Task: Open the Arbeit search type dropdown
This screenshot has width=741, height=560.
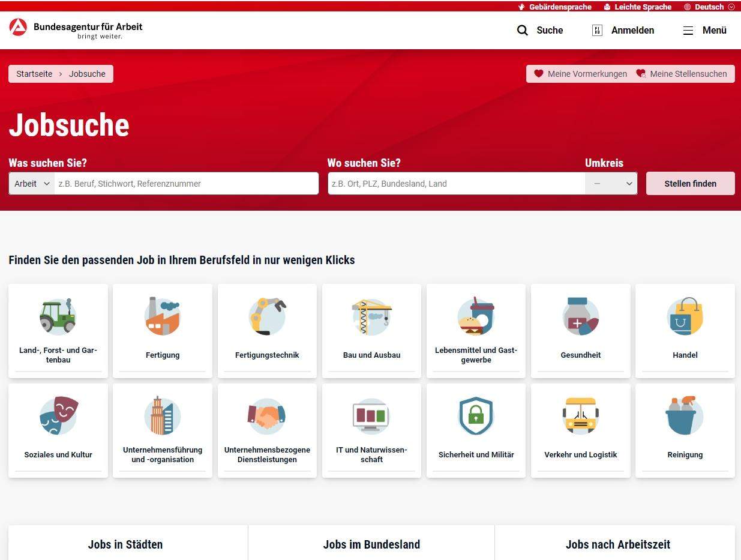Action: (30, 183)
